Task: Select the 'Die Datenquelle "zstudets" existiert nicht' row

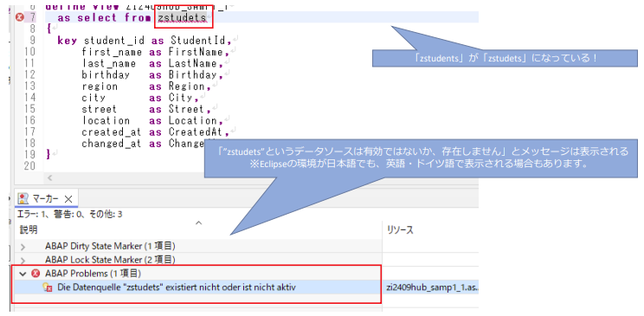Action: pyautogui.click(x=198, y=287)
